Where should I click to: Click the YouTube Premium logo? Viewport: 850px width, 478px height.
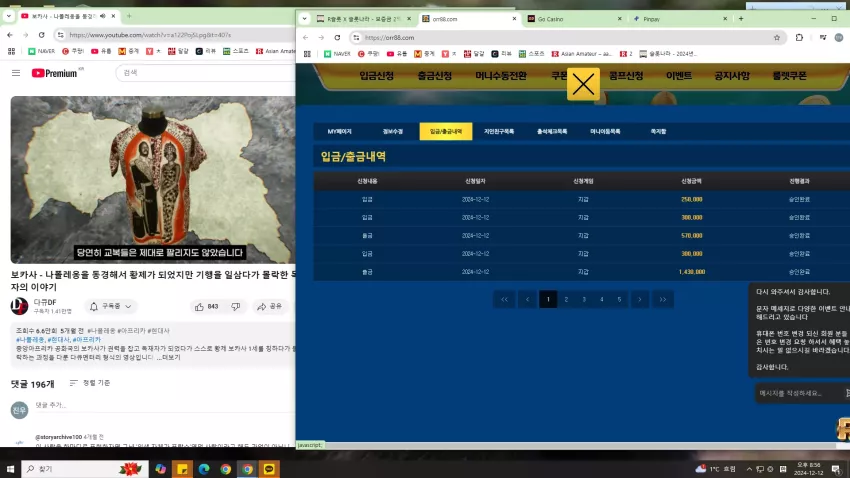pyautogui.click(x=55, y=73)
